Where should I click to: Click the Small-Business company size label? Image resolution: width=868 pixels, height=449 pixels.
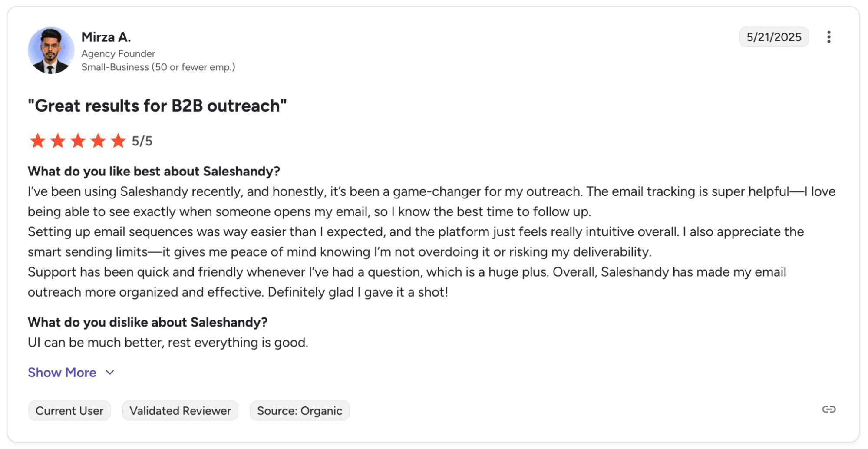click(158, 67)
